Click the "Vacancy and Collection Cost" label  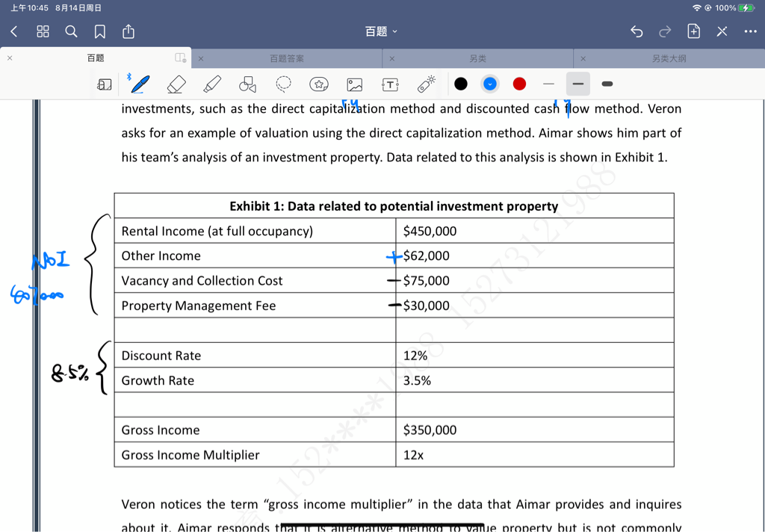(202, 281)
